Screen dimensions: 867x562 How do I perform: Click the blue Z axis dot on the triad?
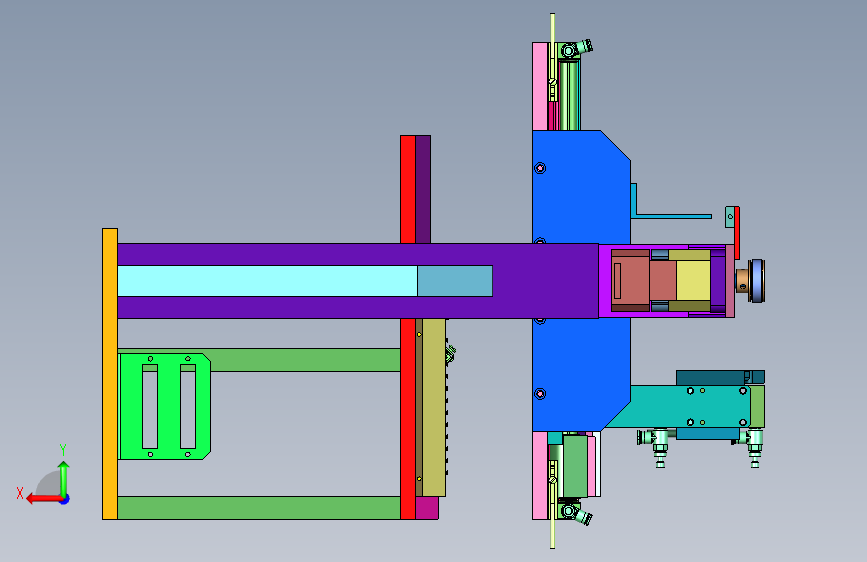click(65, 499)
